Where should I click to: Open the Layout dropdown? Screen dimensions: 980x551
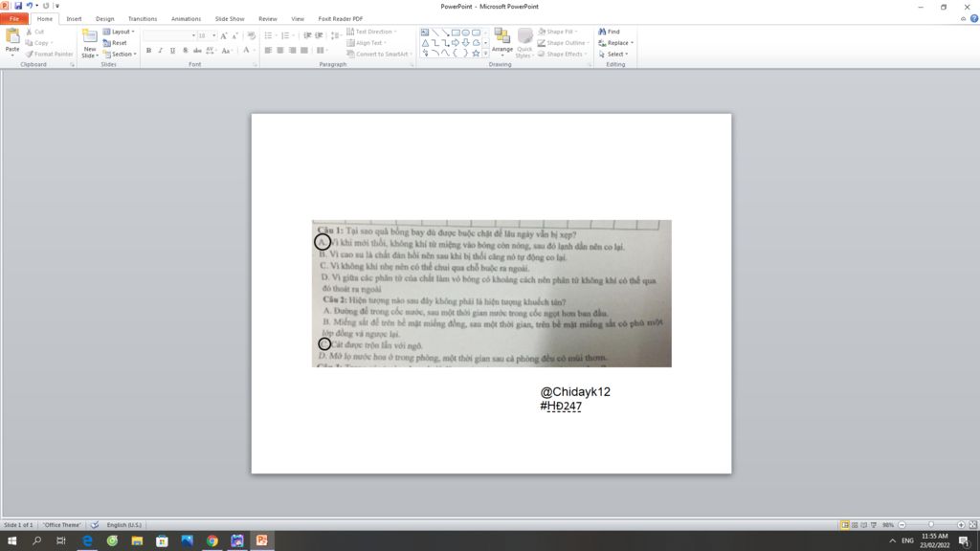pyautogui.click(x=119, y=32)
